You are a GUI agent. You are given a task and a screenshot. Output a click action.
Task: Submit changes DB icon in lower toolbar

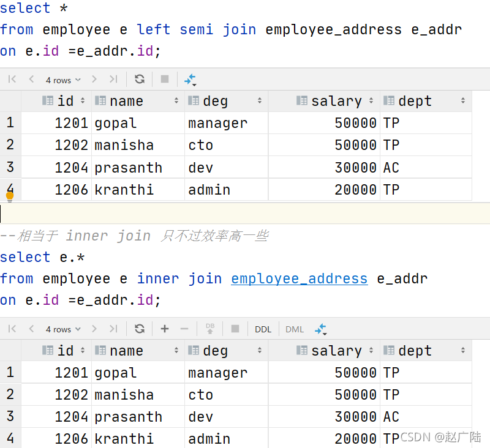210,329
